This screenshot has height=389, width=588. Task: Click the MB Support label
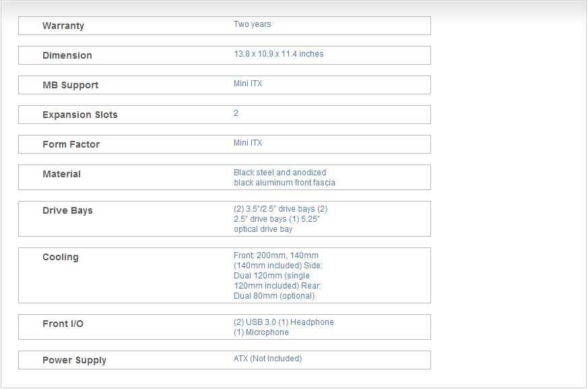point(70,85)
